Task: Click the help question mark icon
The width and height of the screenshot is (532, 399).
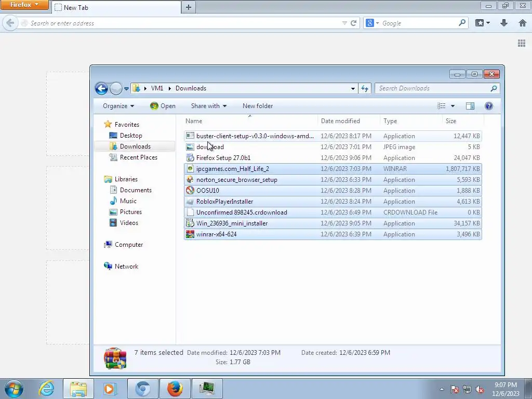Action: point(488,106)
